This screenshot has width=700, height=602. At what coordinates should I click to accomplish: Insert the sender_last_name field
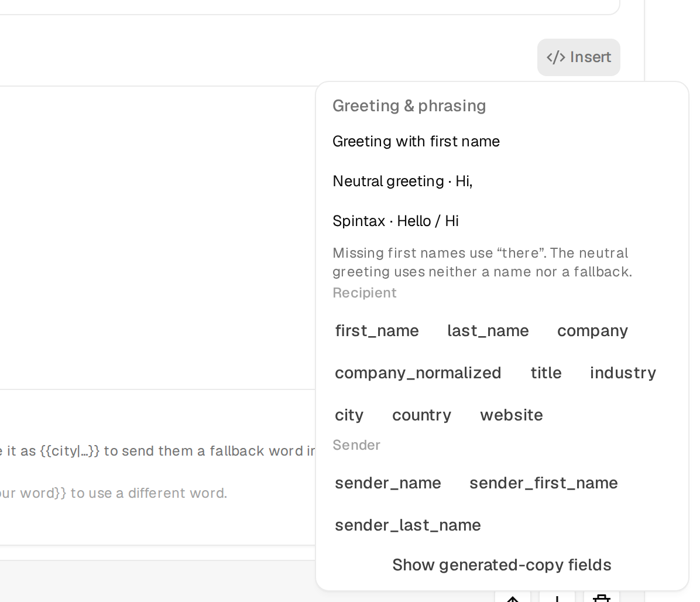(407, 525)
